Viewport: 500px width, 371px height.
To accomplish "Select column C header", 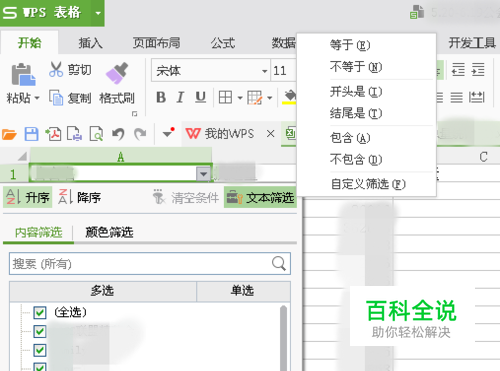I will pyautogui.click(x=483, y=156).
